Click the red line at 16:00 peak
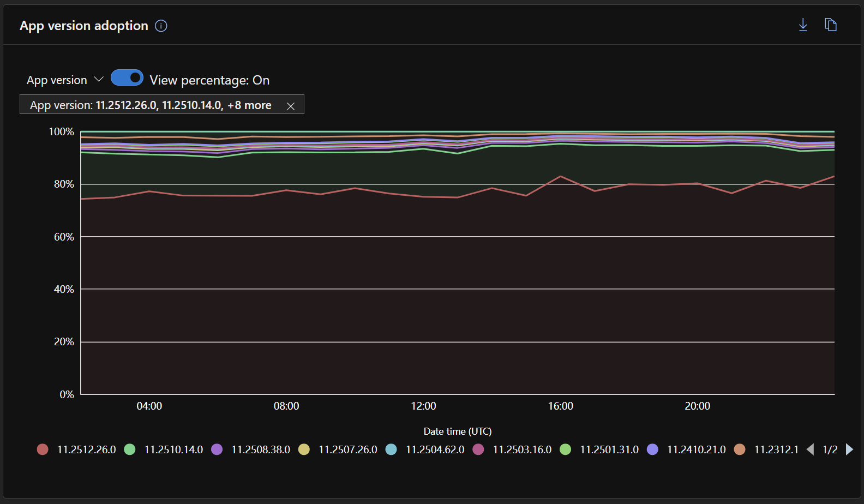This screenshot has height=504, width=864. click(561, 176)
